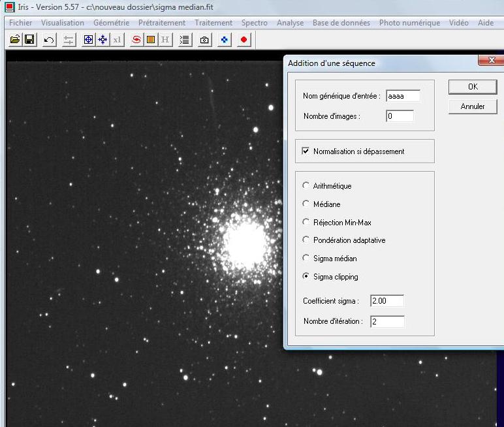Viewport: 504px width, 427px height.
Task: Open the Spectro menu
Action: tap(254, 23)
